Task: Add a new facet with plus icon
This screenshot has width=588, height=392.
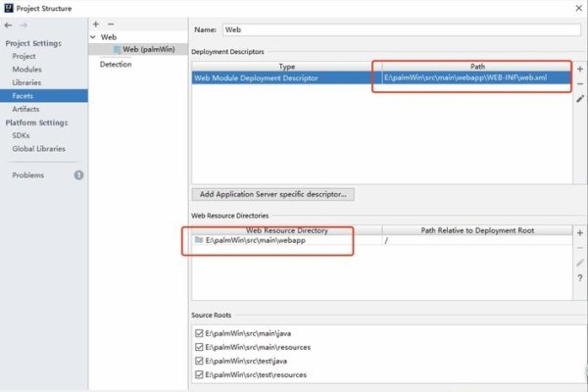Action: pos(95,24)
